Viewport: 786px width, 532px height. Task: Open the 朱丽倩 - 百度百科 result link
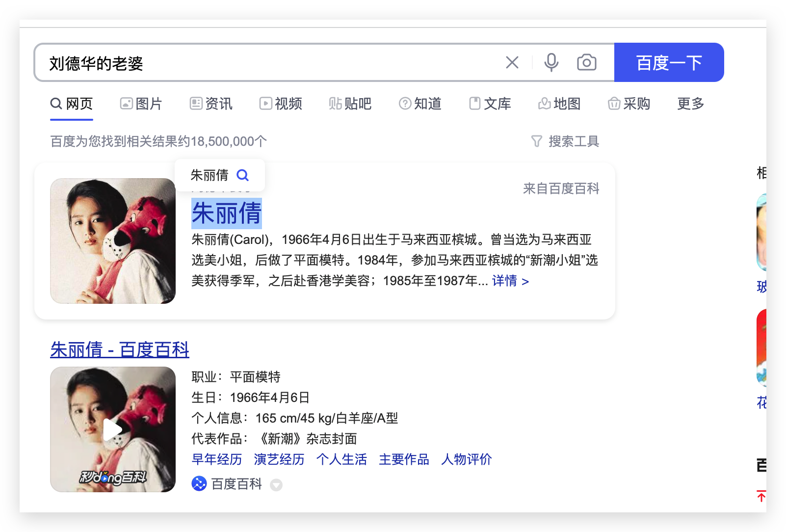click(x=120, y=349)
